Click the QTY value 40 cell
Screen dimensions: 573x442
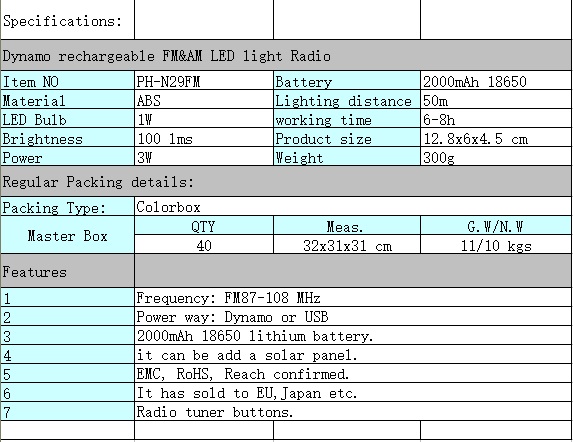(204, 245)
